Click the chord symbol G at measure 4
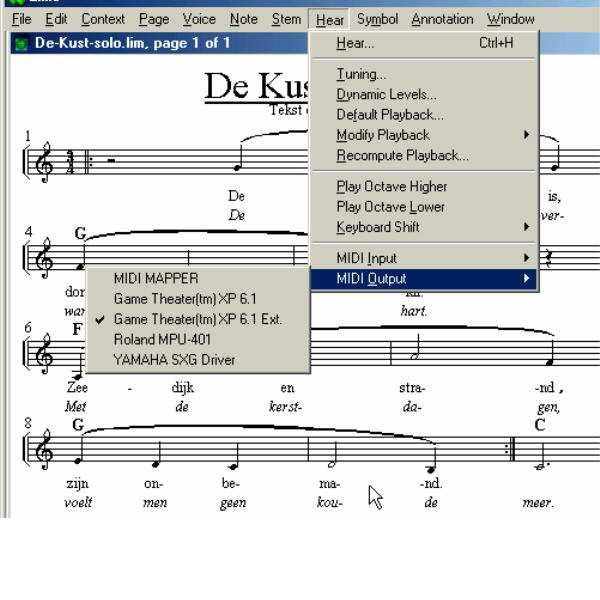This screenshot has height=600, width=600. [80, 233]
